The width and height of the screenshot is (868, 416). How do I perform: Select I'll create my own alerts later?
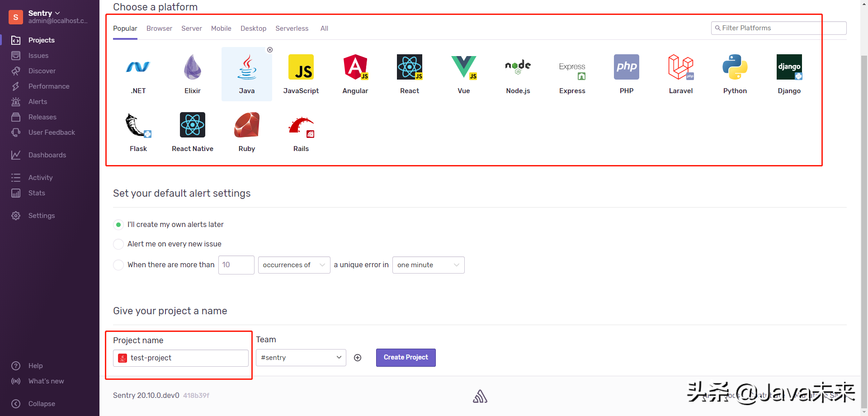click(118, 225)
